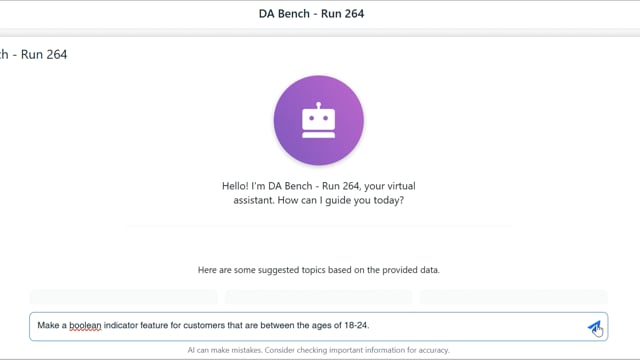
Task: Click the "AI can make mistakes" disclaimer text
Action: click(x=318, y=350)
